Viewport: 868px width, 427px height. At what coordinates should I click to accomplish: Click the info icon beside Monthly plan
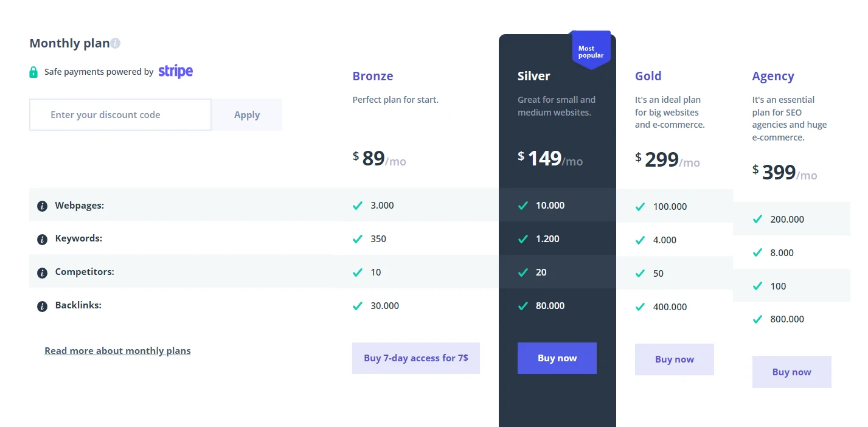pos(116,43)
